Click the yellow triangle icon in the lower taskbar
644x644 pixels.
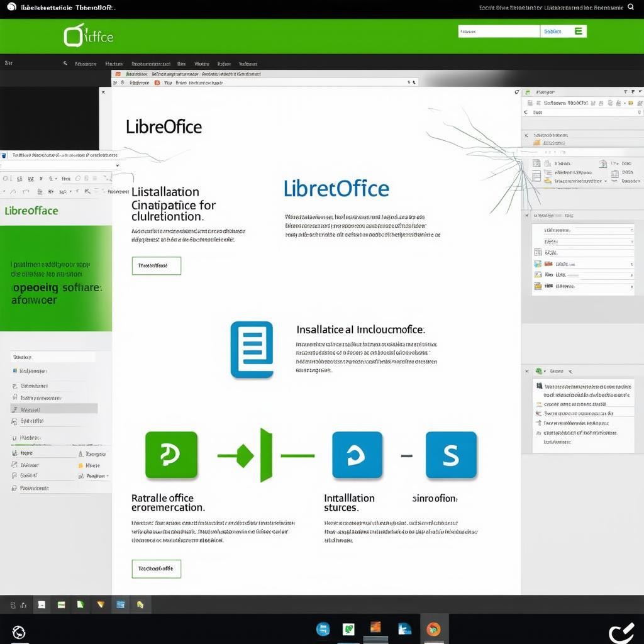[x=100, y=605]
